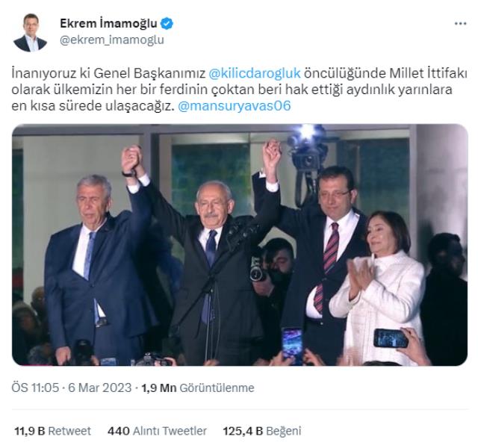
Task: Open the 440 Alıntı Tweetler list
Action: [x=157, y=431]
